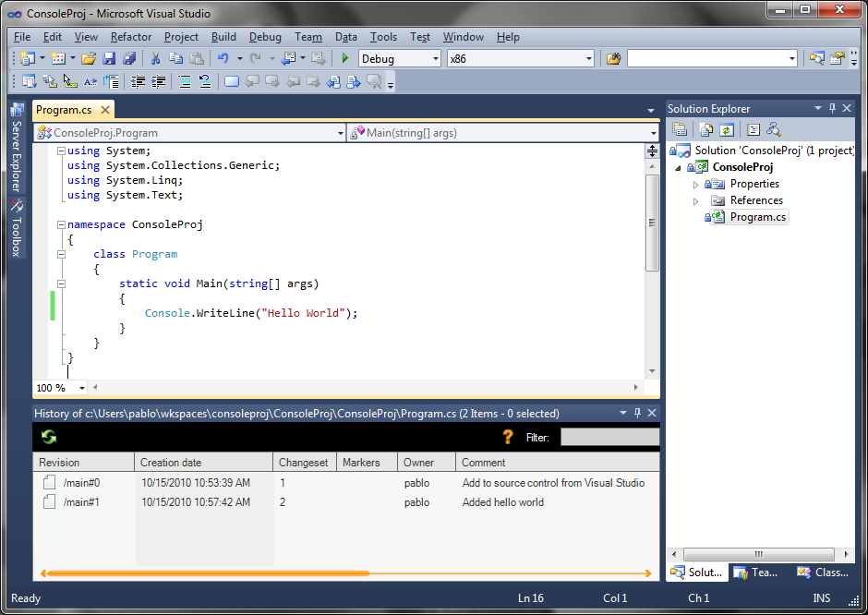Save Program.cs with the floppy disk icon
Viewport: 868px width, 615px height.
pyautogui.click(x=109, y=59)
